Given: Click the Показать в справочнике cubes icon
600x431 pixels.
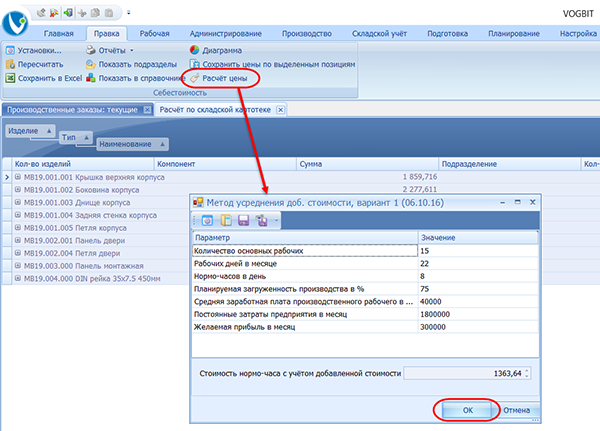Looking at the screenshot, I should tap(91, 78).
